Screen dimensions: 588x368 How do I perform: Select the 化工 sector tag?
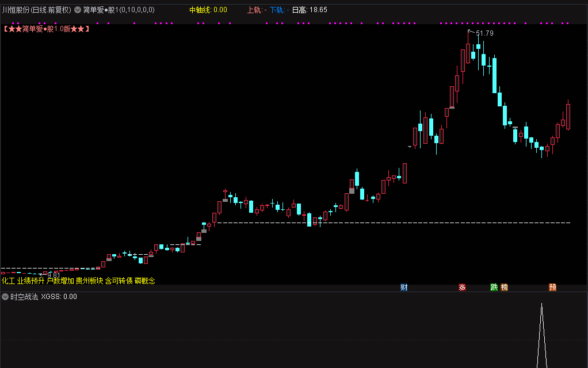(x=8, y=281)
